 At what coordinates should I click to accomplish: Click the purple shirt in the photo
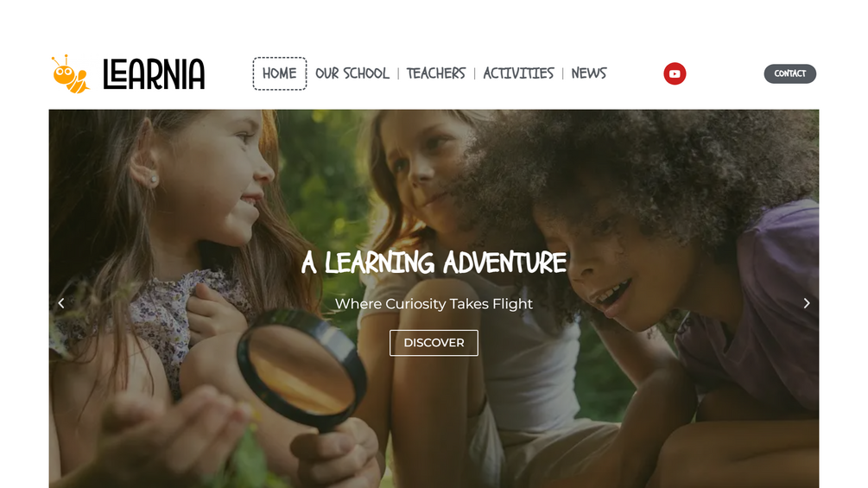(x=758, y=310)
